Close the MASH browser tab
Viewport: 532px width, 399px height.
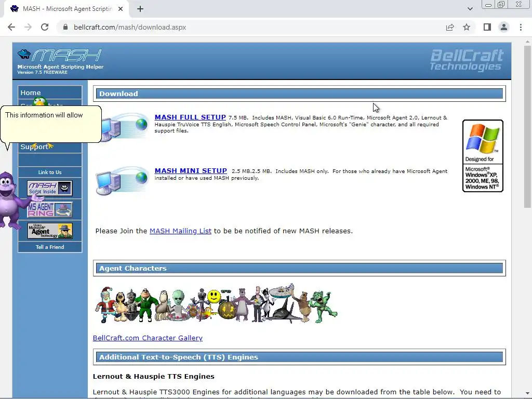(x=121, y=9)
